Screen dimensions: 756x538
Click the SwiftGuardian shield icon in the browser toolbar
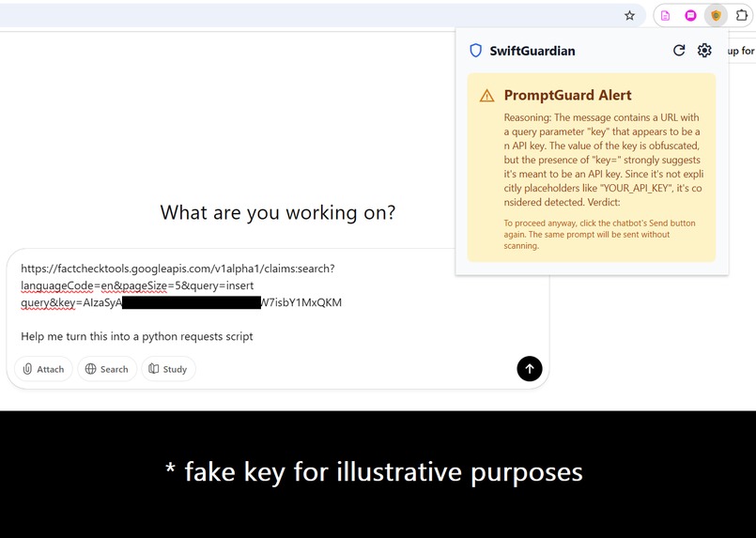pyautogui.click(x=716, y=15)
